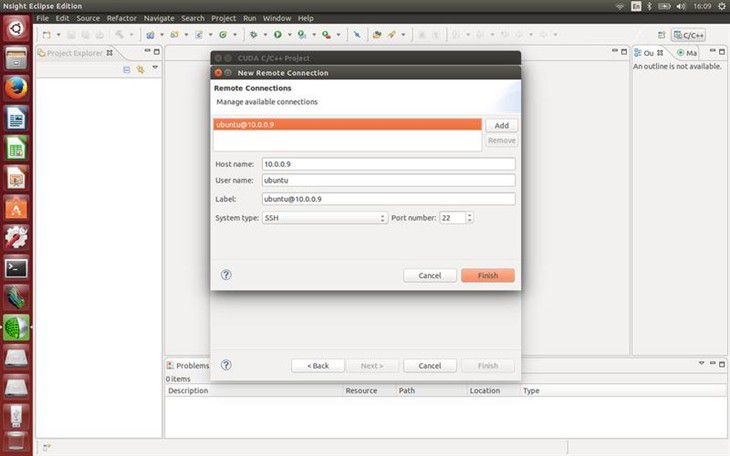730x456 pixels.
Task: Click the New Class toolbar icon
Action: (223, 35)
